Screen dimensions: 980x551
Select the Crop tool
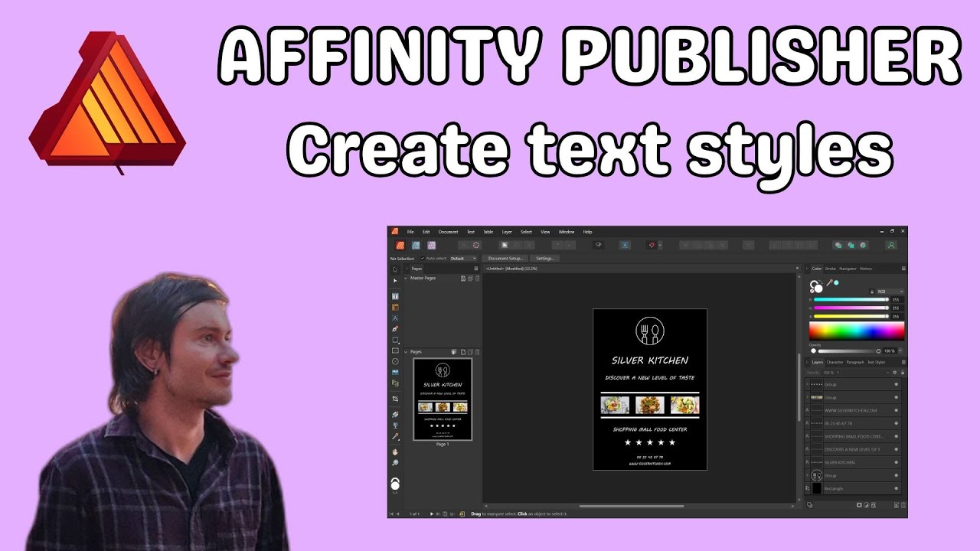point(395,399)
